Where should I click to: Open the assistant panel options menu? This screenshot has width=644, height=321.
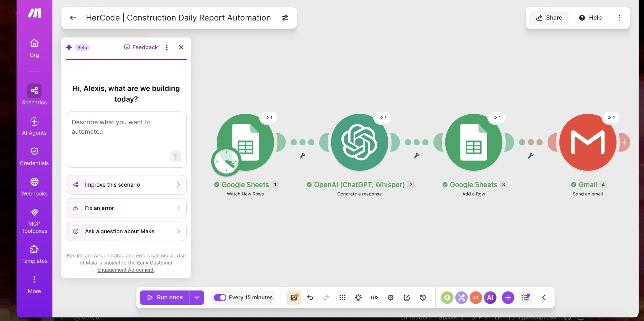[167, 47]
